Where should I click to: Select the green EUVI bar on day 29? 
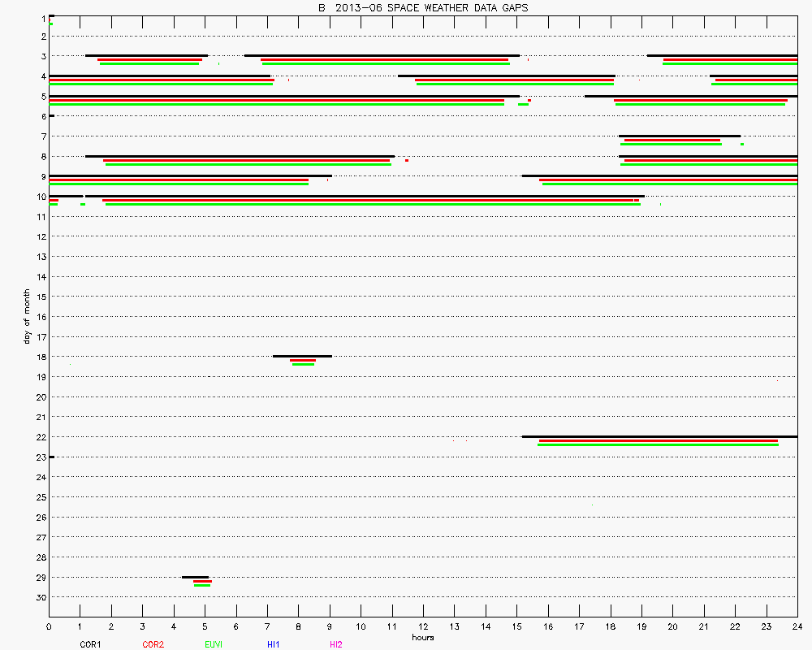point(202,585)
